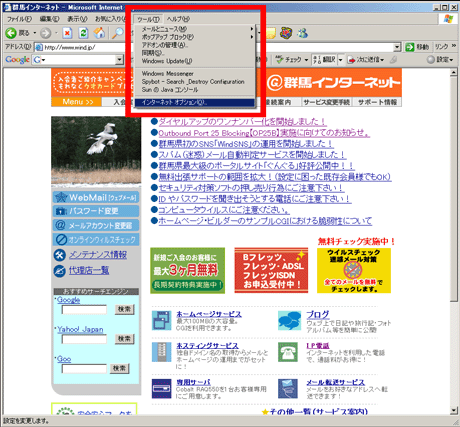Open the Back button history arrow
This screenshot has width=460, height=427.
(34, 33)
